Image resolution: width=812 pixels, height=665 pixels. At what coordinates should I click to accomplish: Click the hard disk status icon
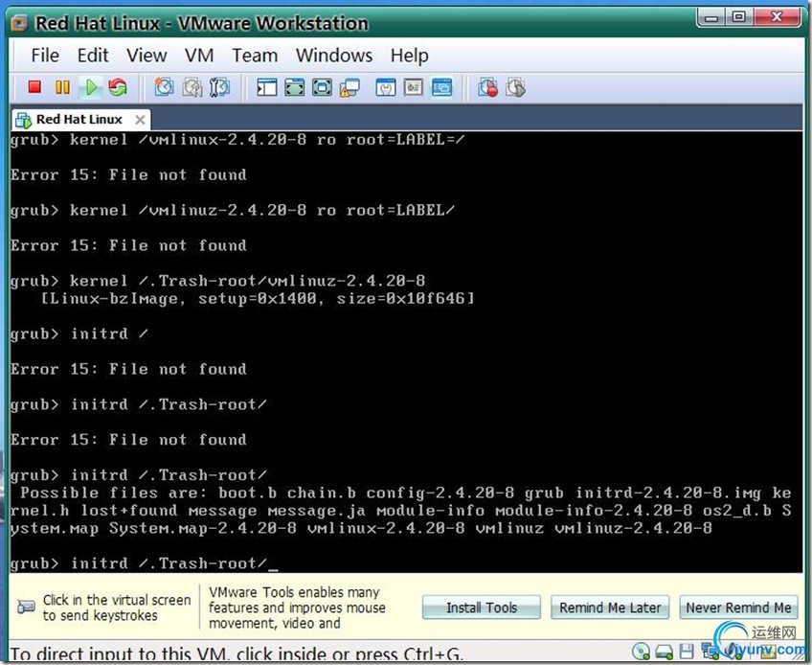point(665,652)
